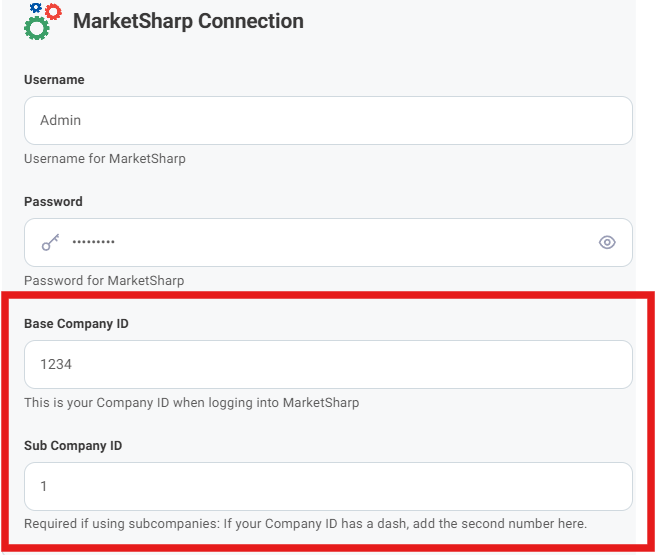Screen dimensions: 655x555
Task: Focus the Base Company ID field
Action: tap(328, 365)
